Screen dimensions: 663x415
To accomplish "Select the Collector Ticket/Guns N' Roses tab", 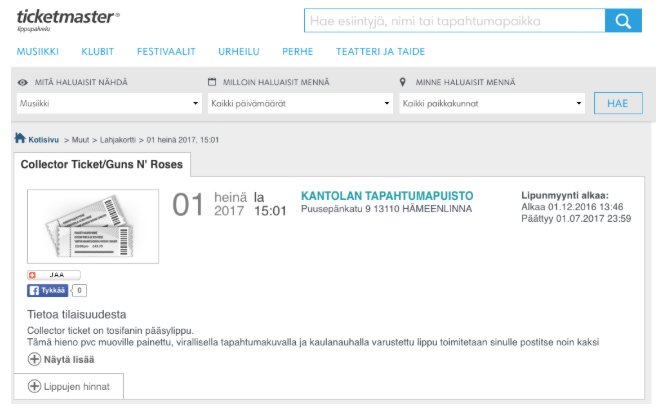I will coord(102,164).
